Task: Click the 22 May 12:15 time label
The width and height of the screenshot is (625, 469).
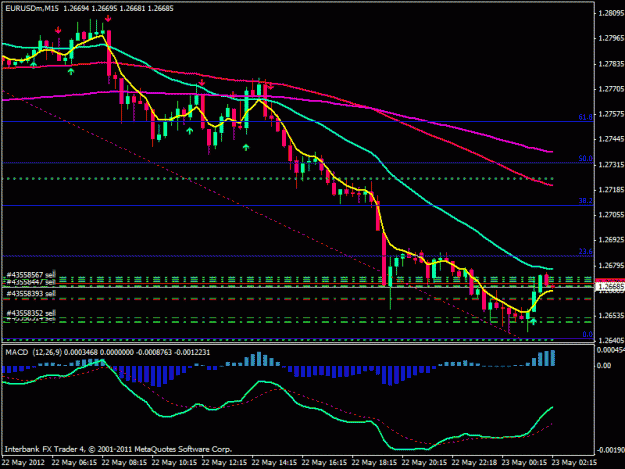Action: 224,463
